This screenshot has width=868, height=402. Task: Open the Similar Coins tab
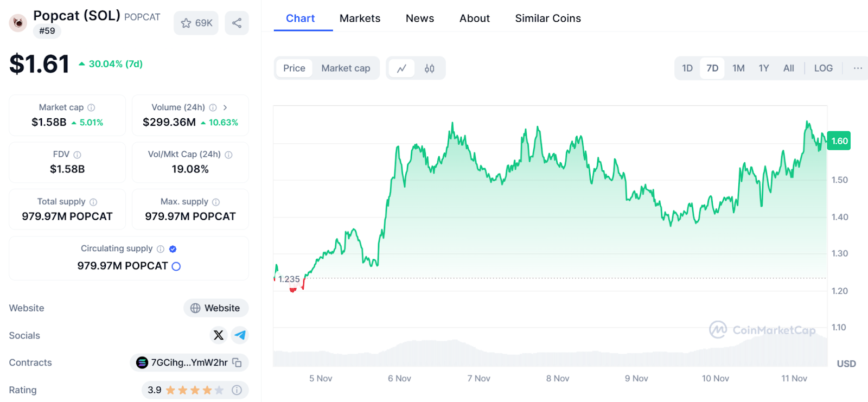coord(547,18)
